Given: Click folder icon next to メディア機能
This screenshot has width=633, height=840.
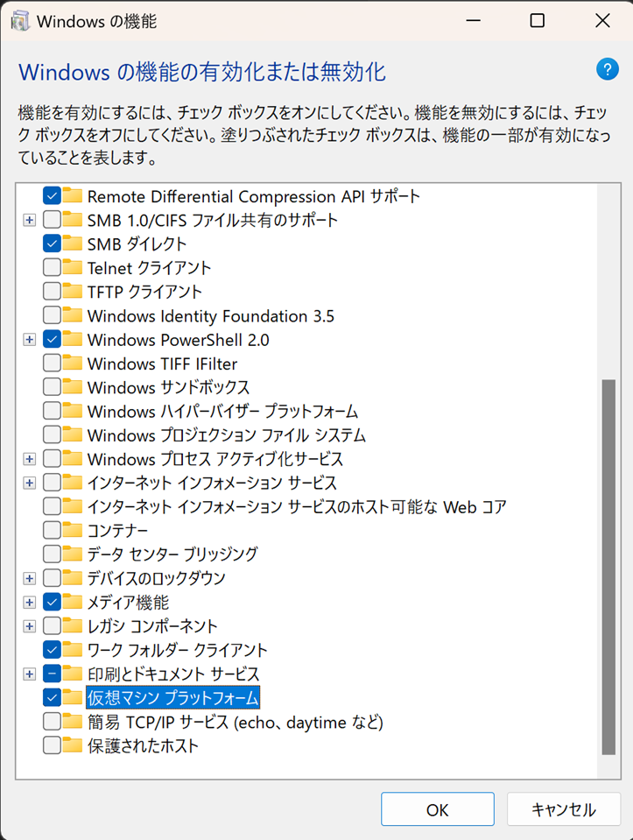Looking at the screenshot, I should click(x=74, y=602).
